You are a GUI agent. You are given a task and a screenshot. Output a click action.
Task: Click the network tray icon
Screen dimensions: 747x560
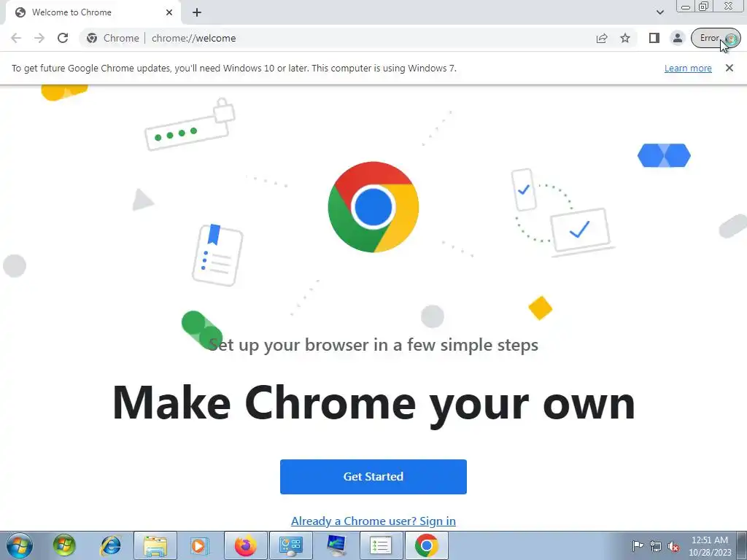[656, 546]
